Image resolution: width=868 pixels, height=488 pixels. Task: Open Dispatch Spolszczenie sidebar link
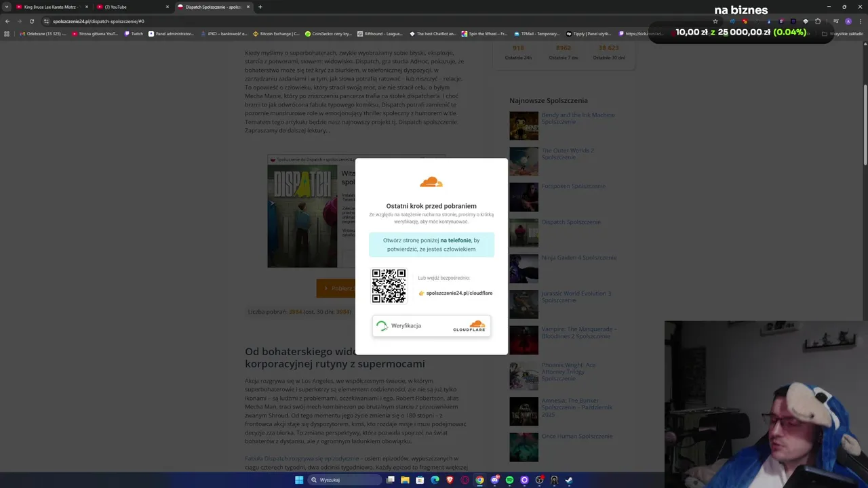(x=571, y=222)
